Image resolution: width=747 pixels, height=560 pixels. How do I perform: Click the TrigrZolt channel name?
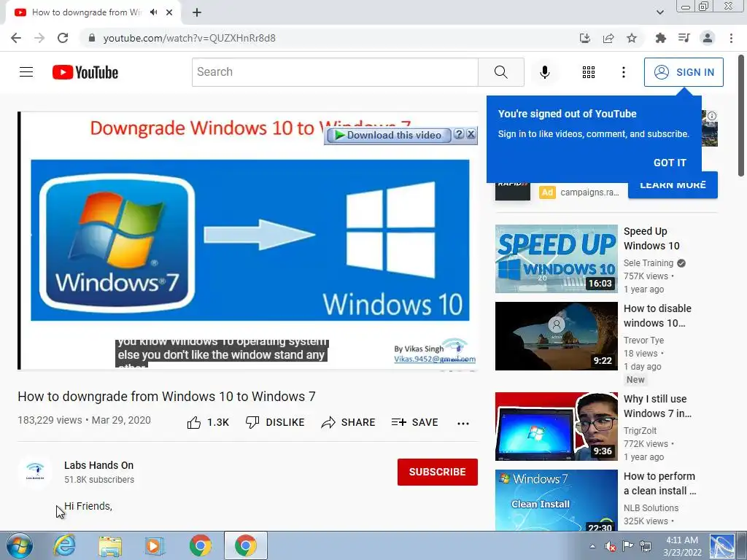coord(640,430)
